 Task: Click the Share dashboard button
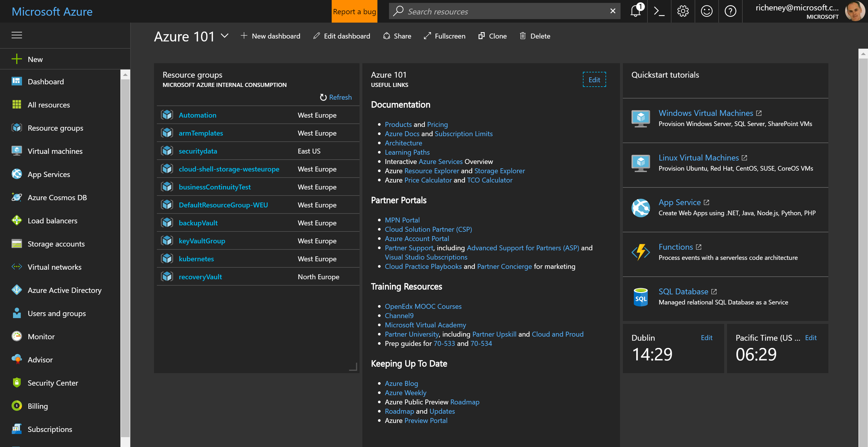pyautogui.click(x=397, y=36)
